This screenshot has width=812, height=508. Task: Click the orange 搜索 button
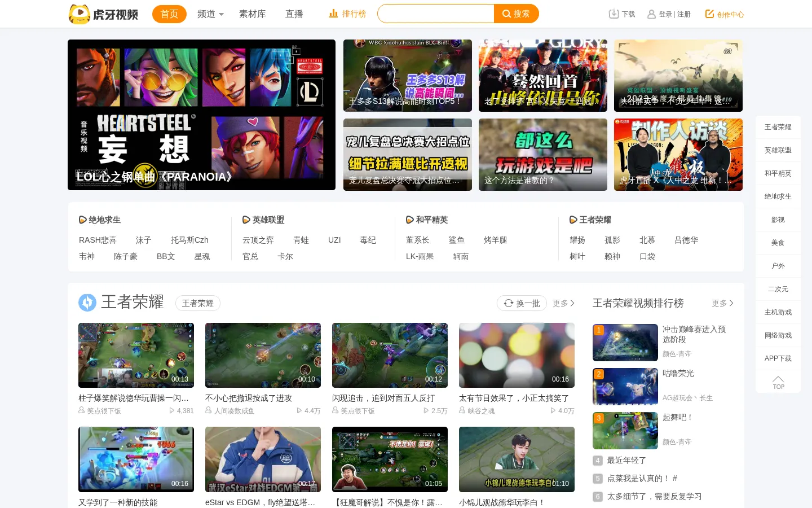point(517,14)
